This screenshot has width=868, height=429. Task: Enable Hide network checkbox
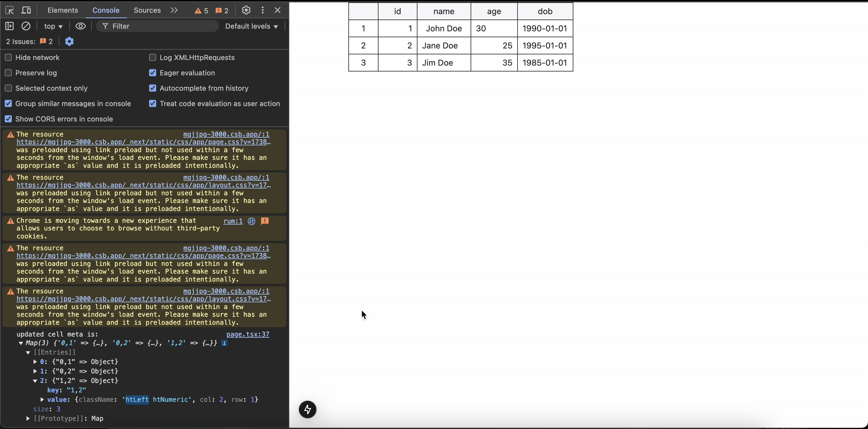coord(9,58)
